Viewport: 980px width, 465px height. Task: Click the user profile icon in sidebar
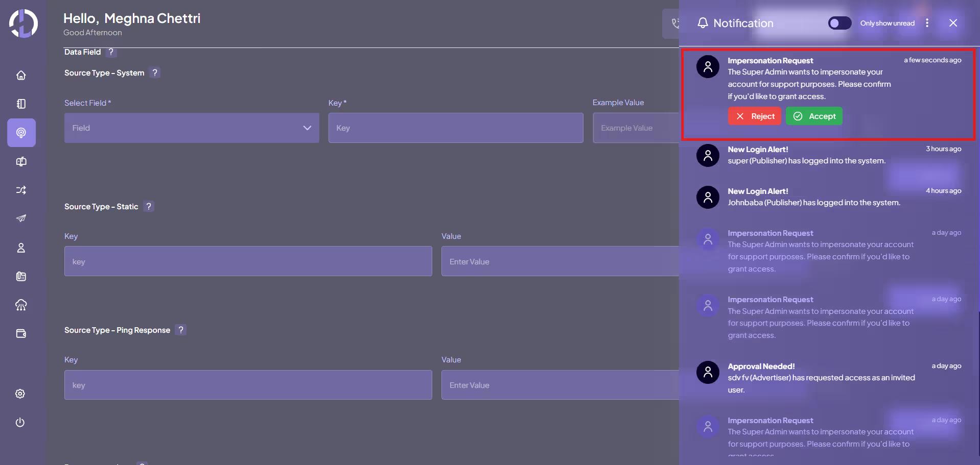click(21, 248)
